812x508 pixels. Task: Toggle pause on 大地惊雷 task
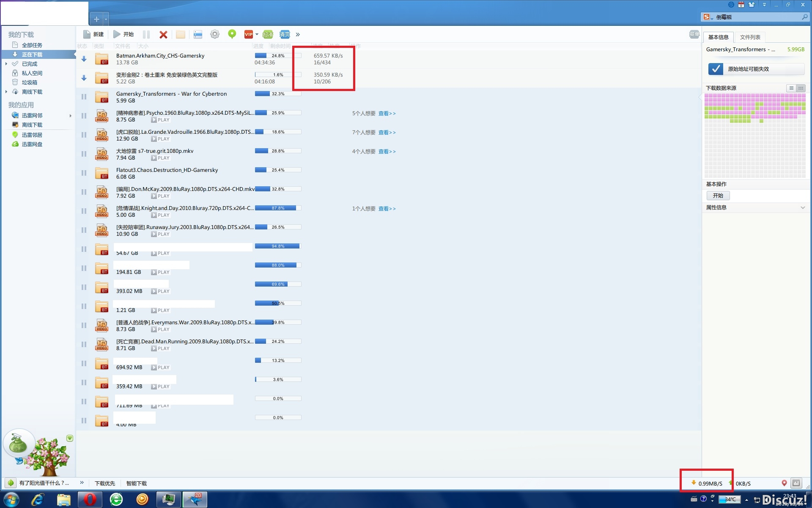pyautogui.click(x=84, y=154)
